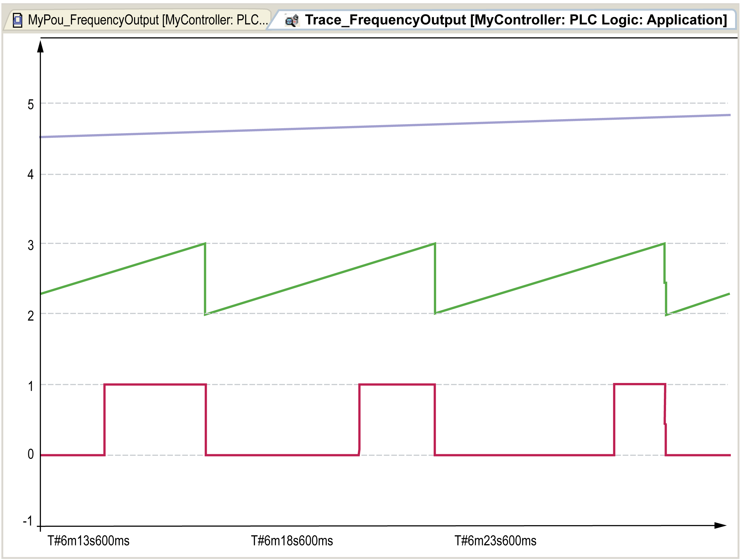Click the MyPou_FrequencyOutput POU document icon
741x560 pixels.
point(17,20)
